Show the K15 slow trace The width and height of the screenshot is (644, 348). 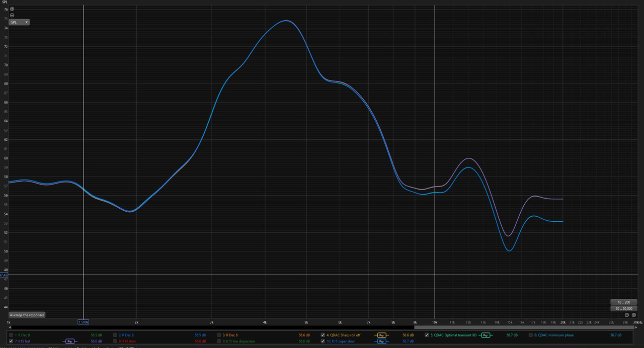click(x=115, y=341)
